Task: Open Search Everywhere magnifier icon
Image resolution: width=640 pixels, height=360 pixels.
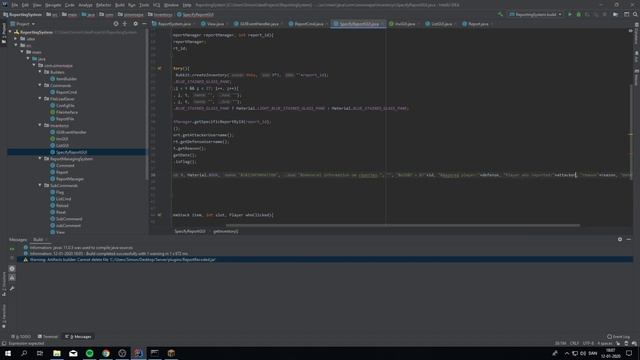Action: tap(635, 14)
